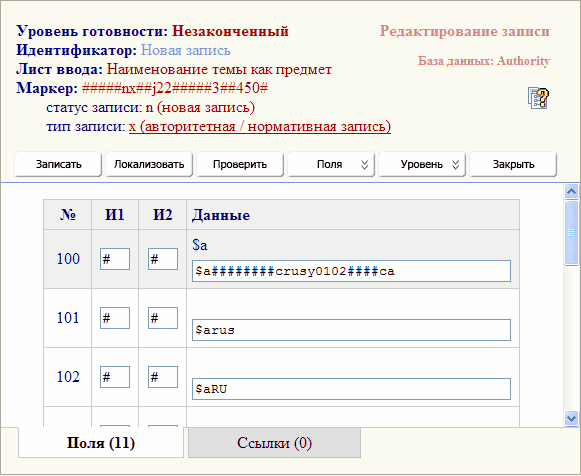Focus the И2 indicator field of row 102
The width and height of the screenshot is (581, 476).
[x=163, y=377]
